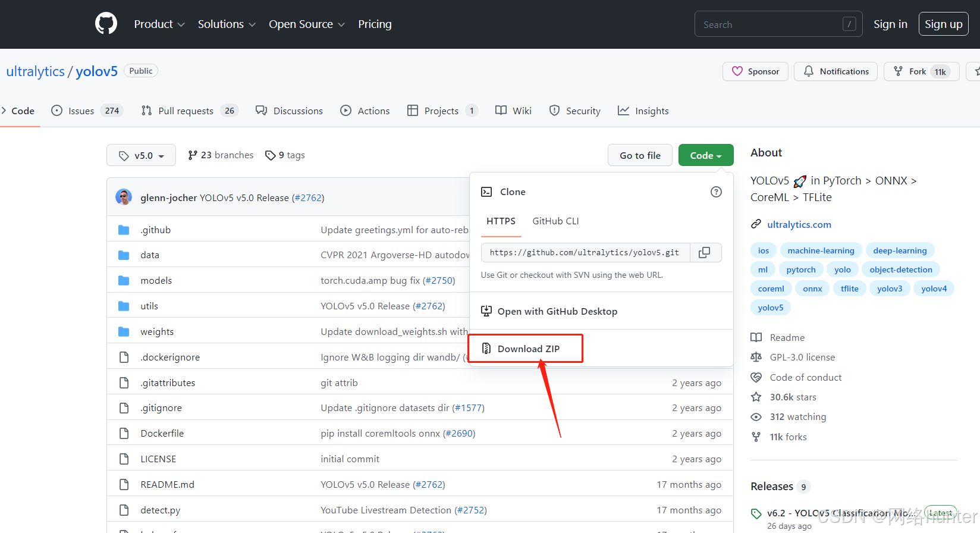Toggle the green Code dropdown button
Image resolution: width=980 pixels, height=533 pixels.
706,155
